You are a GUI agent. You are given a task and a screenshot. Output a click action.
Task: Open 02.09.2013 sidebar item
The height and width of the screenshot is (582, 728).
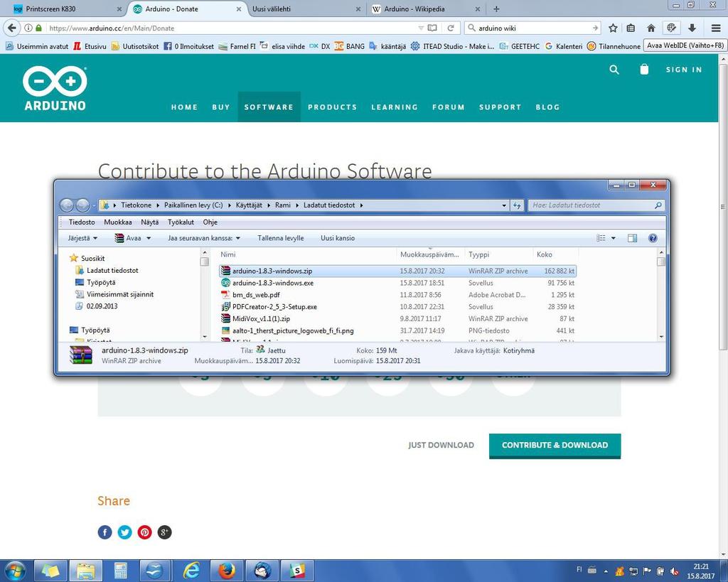[x=102, y=306]
